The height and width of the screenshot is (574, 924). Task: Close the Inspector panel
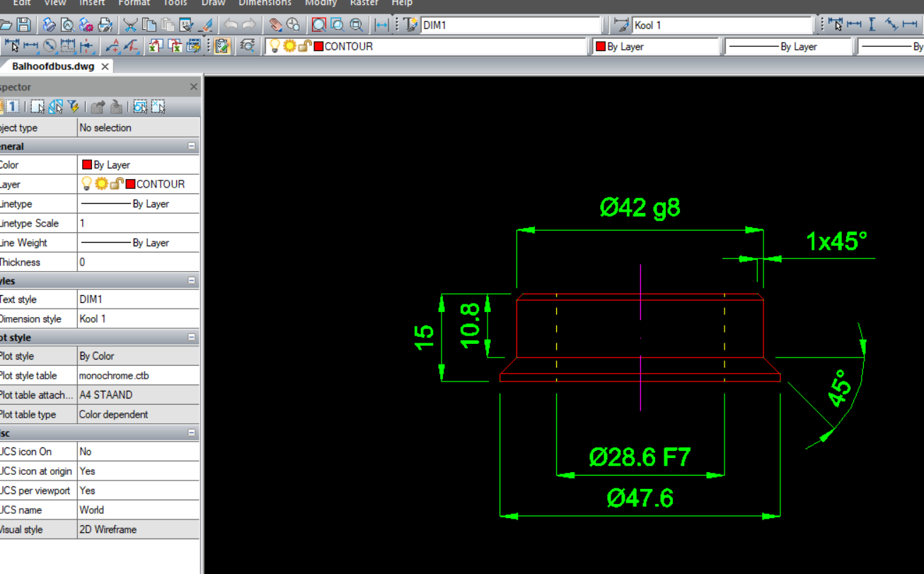click(194, 87)
